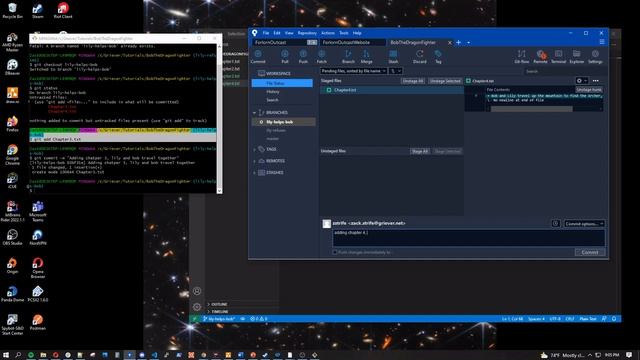Click the Push toolbar icon

tap(303, 56)
